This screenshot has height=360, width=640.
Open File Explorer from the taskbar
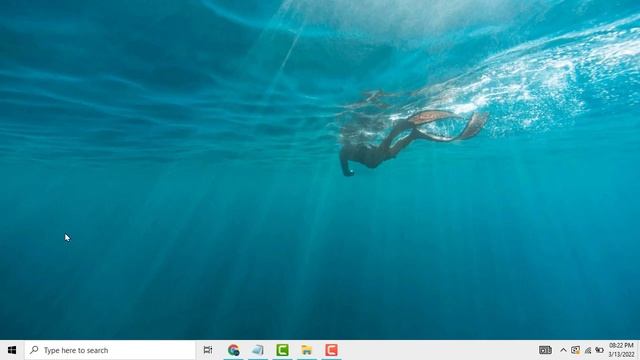coord(307,350)
